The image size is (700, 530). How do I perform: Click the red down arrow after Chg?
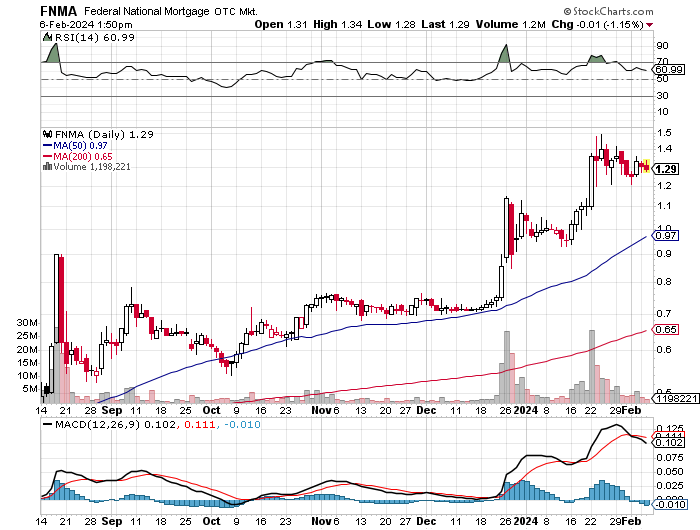pos(650,25)
